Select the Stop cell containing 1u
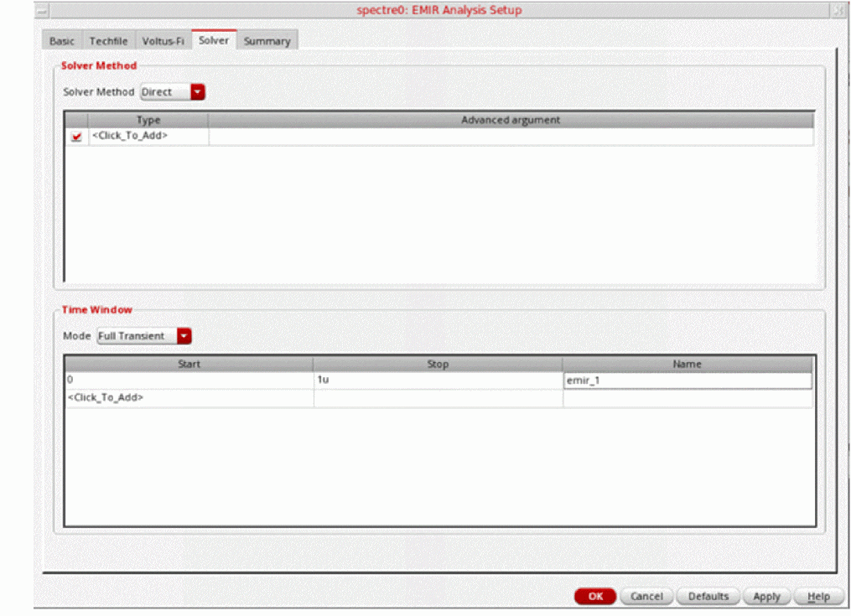Screen dimensions: 851x616 click(x=437, y=380)
